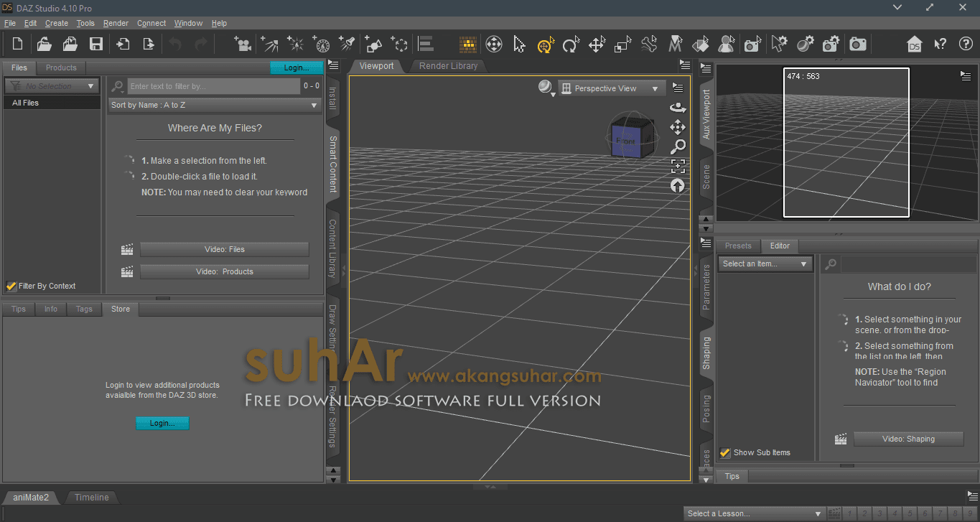The image size is (980, 522).
Task: Click the Video: Files button
Action: [x=225, y=249]
